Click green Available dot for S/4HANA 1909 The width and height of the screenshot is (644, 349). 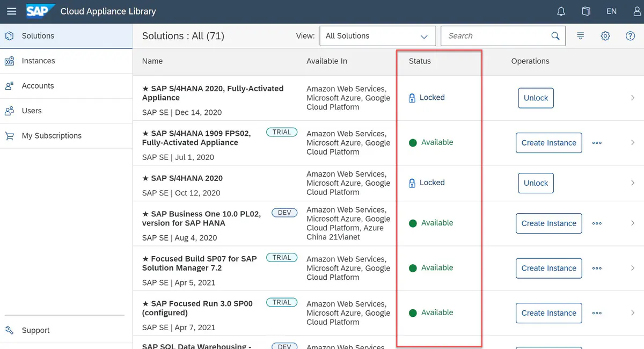pyautogui.click(x=413, y=143)
